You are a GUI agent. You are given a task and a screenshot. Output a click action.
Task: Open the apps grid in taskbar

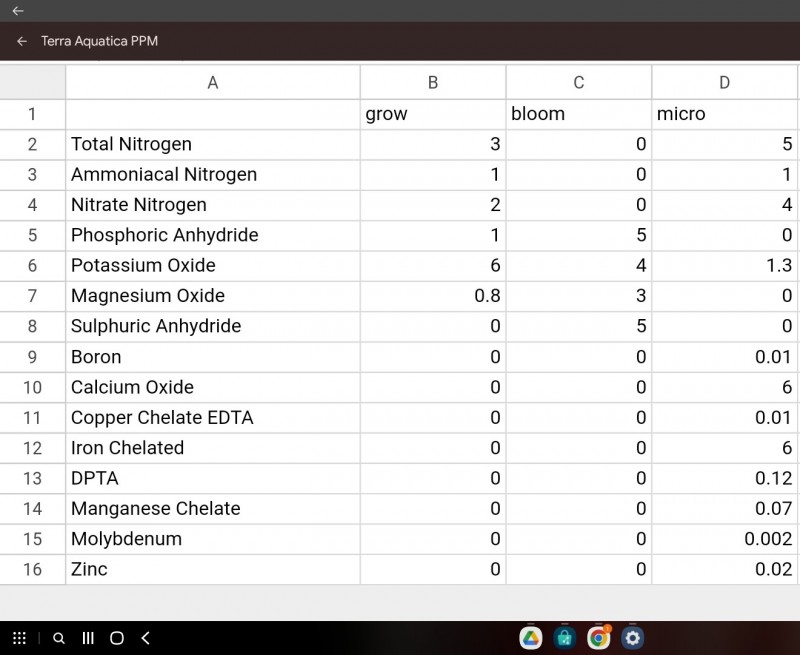tap(19, 638)
